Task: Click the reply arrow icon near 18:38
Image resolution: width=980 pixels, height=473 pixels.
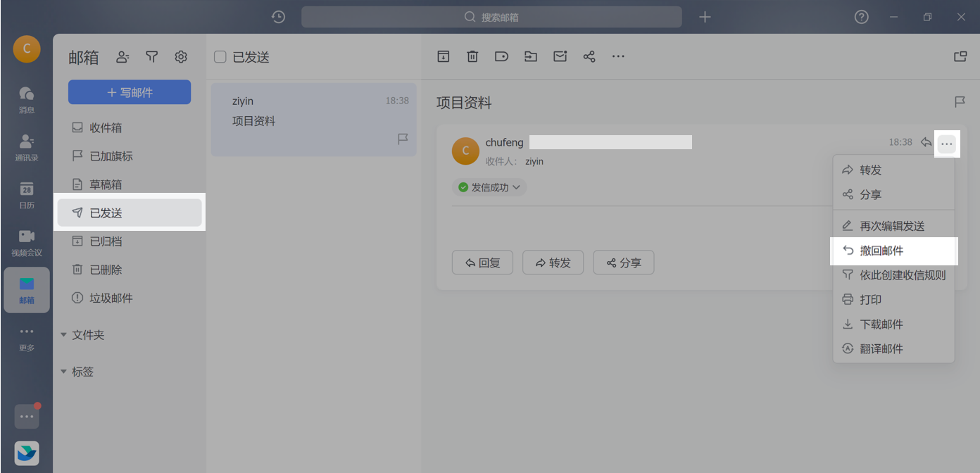Action: [x=926, y=142]
